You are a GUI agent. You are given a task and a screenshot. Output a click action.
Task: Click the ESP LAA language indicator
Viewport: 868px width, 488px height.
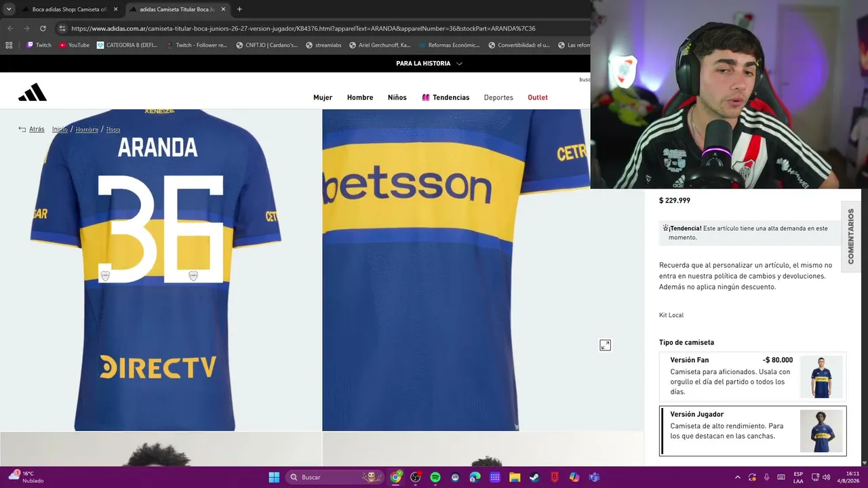(798, 477)
